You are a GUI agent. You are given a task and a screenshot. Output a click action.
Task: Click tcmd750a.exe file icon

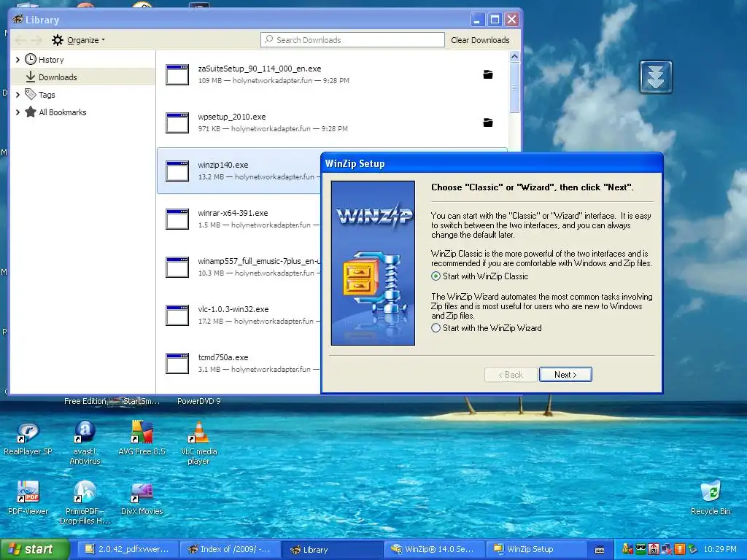tap(177, 363)
